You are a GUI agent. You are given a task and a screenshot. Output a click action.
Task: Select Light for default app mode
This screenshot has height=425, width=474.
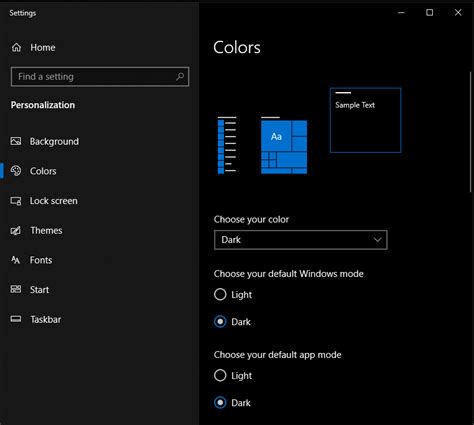220,375
